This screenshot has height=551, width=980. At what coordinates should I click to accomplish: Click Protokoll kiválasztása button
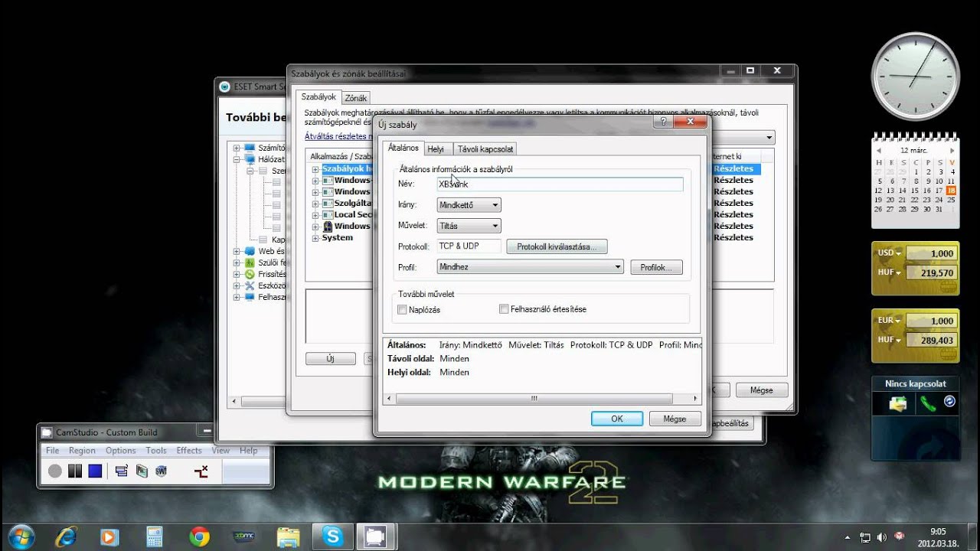click(557, 246)
